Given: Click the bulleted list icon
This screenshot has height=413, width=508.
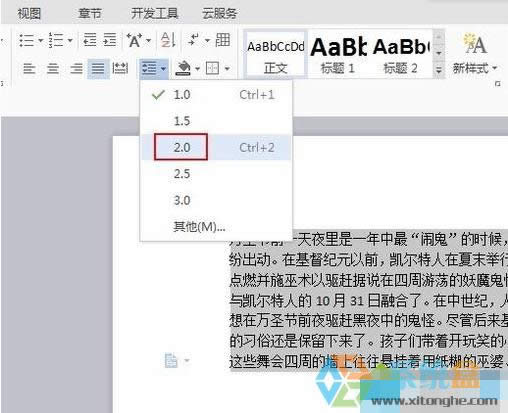Looking at the screenshot, I should coord(26,40).
